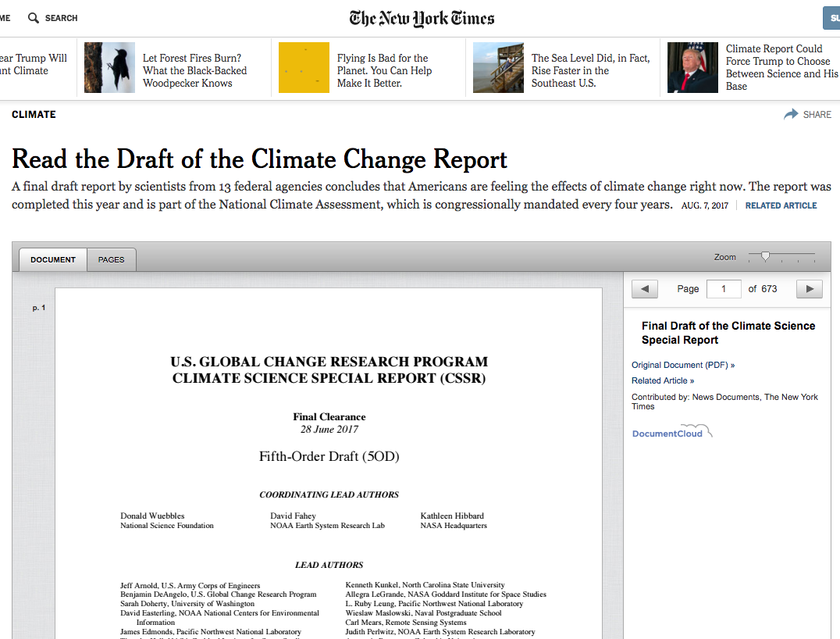This screenshot has width=840, height=639.
Task: Click the DocumentCloud logo
Action: point(672,431)
